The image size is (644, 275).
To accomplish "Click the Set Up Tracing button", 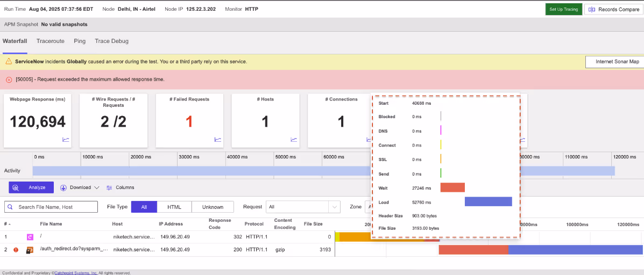I will tap(563, 10).
